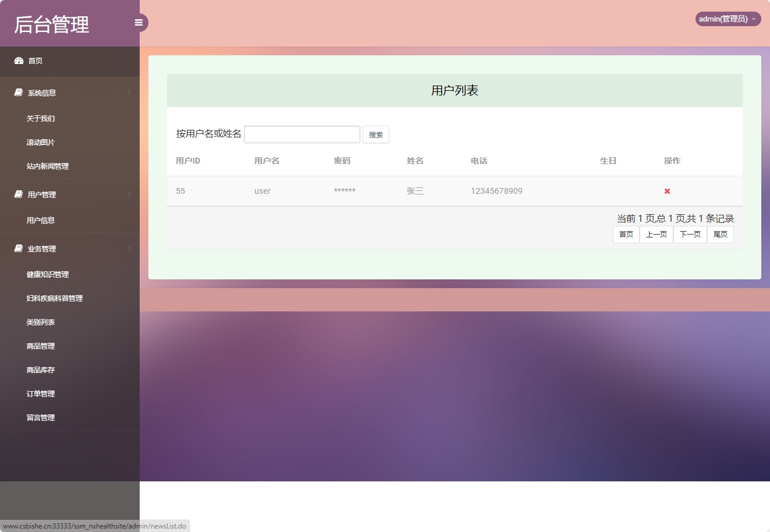
Task: Open the 订单管理 menu item
Action: pyautogui.click(x=40, y=393)
